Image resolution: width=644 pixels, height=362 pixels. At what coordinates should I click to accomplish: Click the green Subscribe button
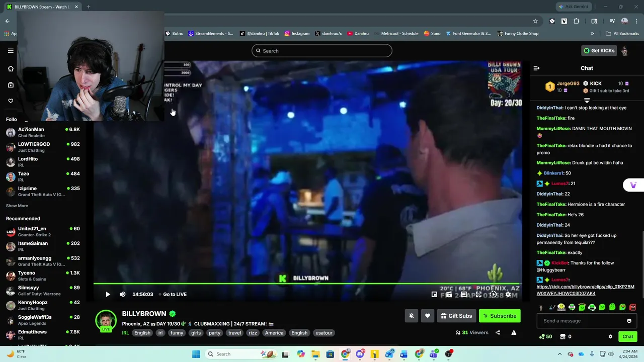tap(500, 316)
